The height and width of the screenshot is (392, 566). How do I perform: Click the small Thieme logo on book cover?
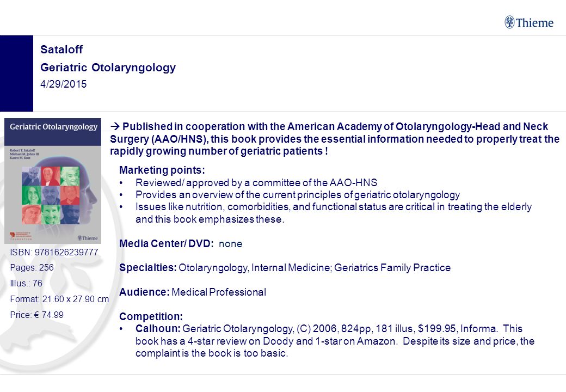tap(88, 238)
